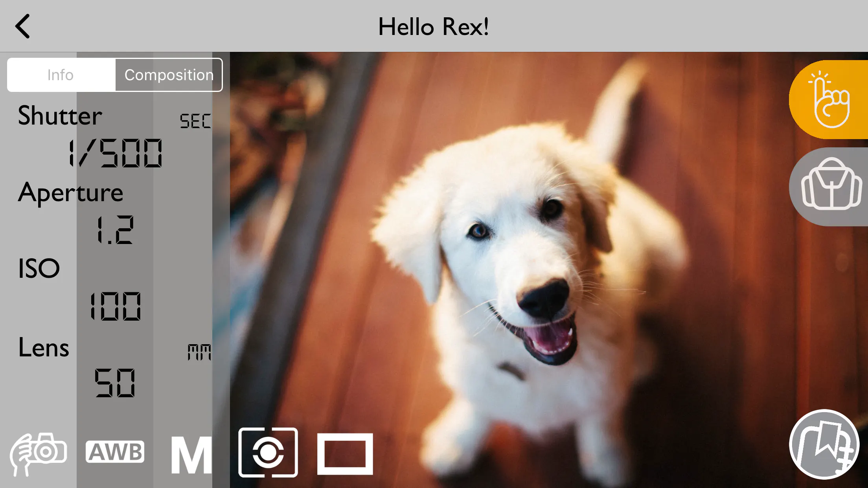The width and height of the screenshot is (868, 488).
Task: Go back using the back arrow
Action: [x=22, y=26]
